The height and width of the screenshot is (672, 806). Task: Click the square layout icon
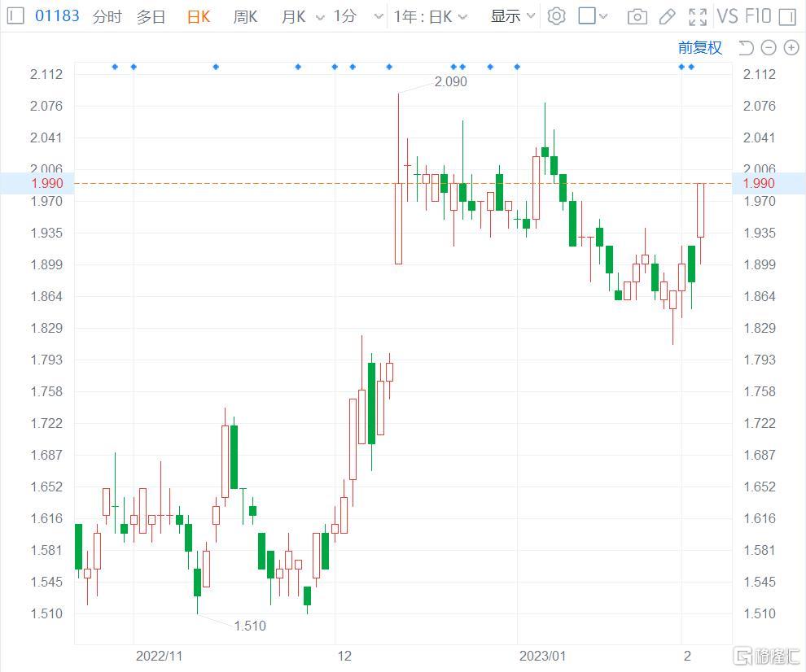[586, 16]
